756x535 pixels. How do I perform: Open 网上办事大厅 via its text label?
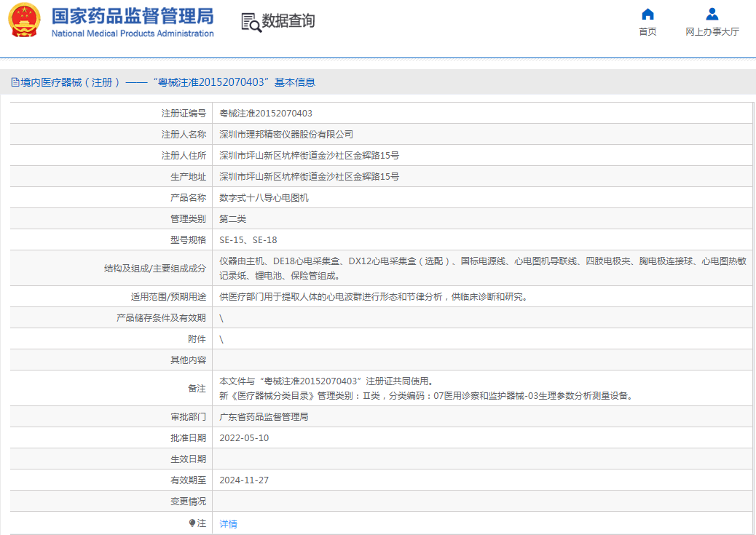pyautogui.click(x=712, y=31)
